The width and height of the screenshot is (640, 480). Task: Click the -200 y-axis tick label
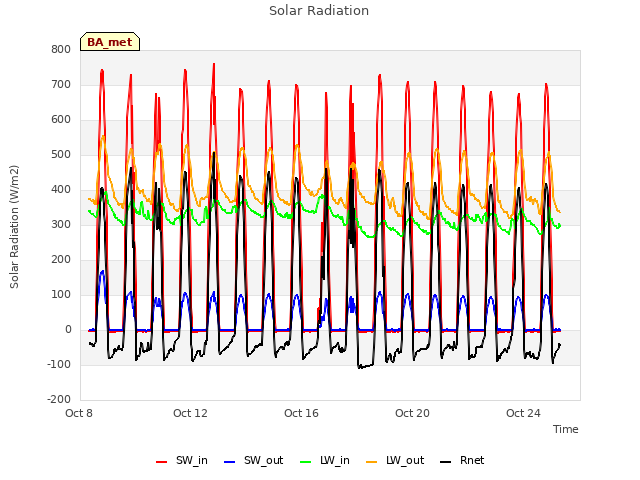(59, 400)
